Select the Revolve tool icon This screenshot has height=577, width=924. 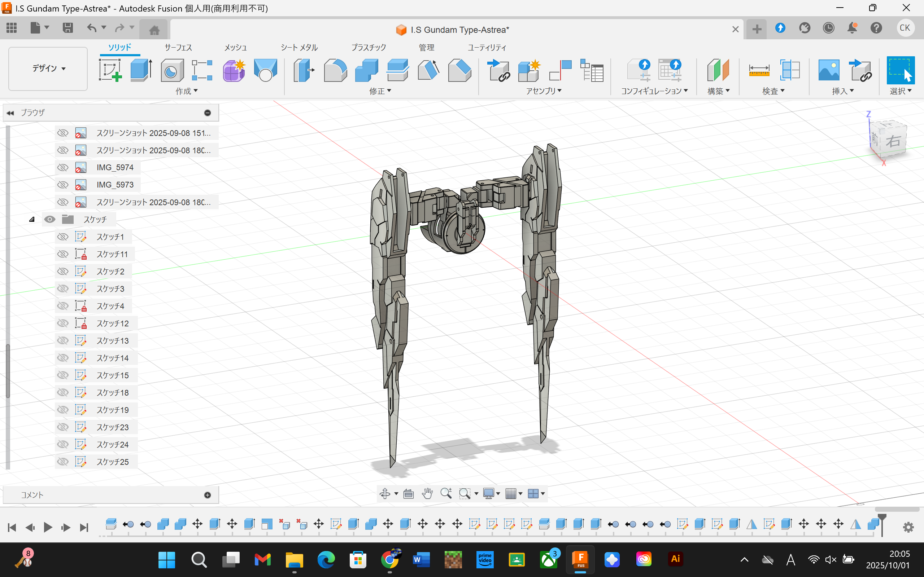coord(172,70)
